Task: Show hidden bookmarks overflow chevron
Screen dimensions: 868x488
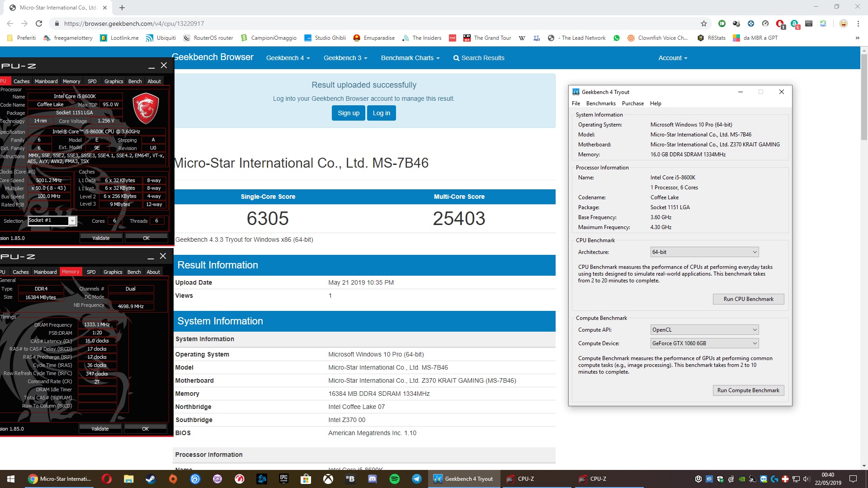Action: click(x=857, y=38)
